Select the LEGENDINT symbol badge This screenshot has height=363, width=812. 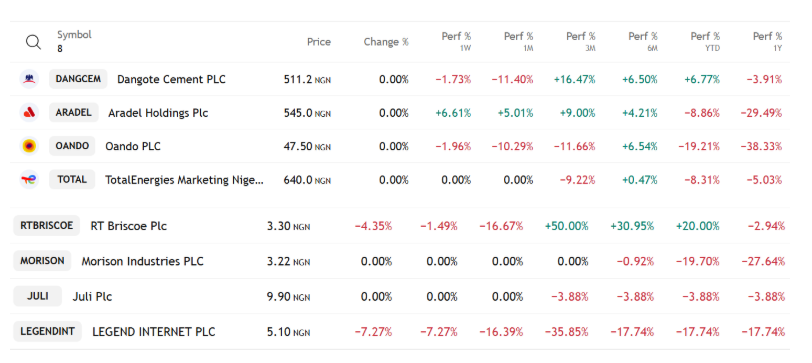tap(48, 331)
